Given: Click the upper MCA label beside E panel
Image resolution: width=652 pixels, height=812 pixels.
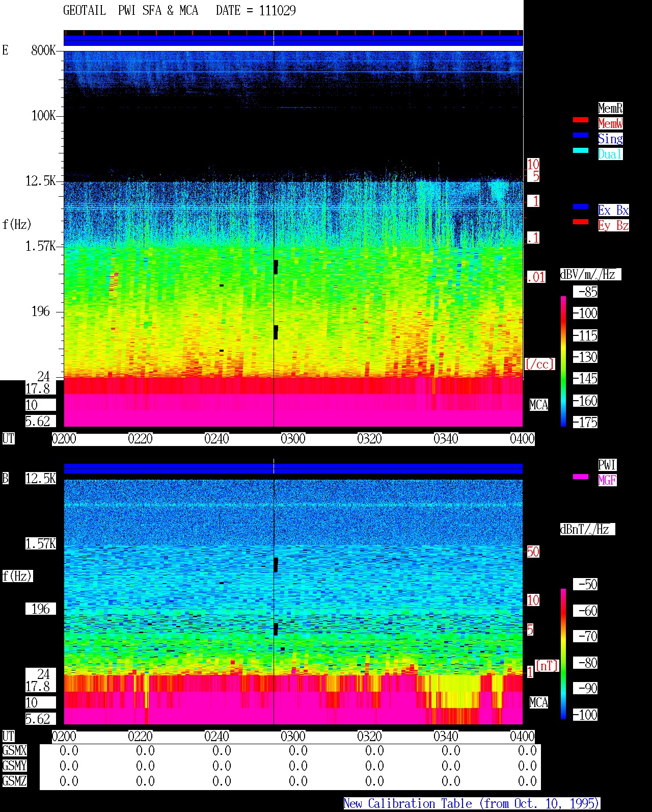Looking at the screenshot, I should (x=538, y=405).
